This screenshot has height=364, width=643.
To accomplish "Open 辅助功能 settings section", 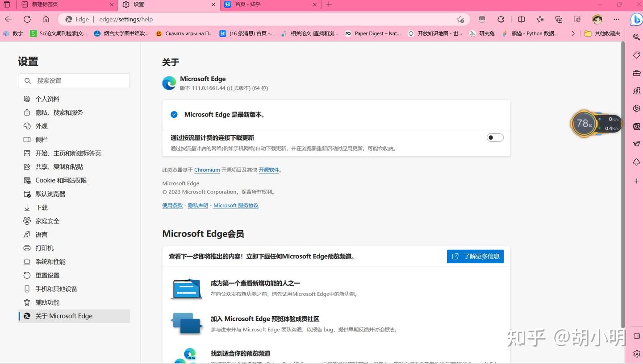I will (74, 302).
